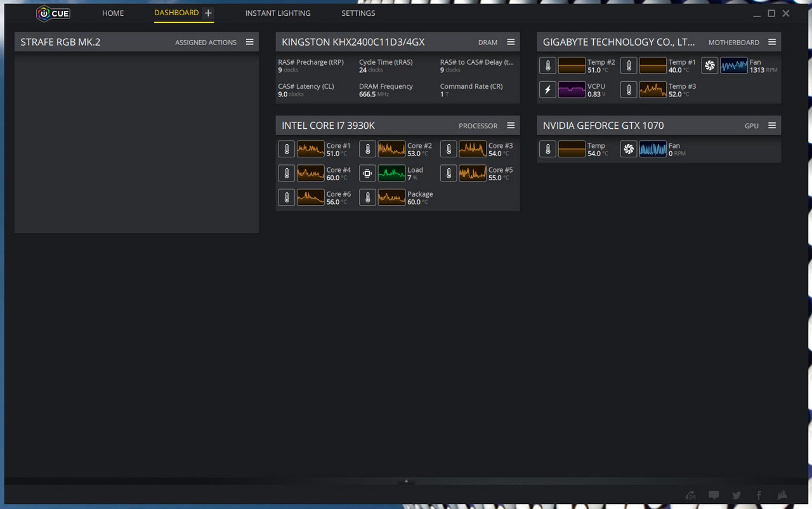Click VCPU purple voltage graph

[572, 89]
